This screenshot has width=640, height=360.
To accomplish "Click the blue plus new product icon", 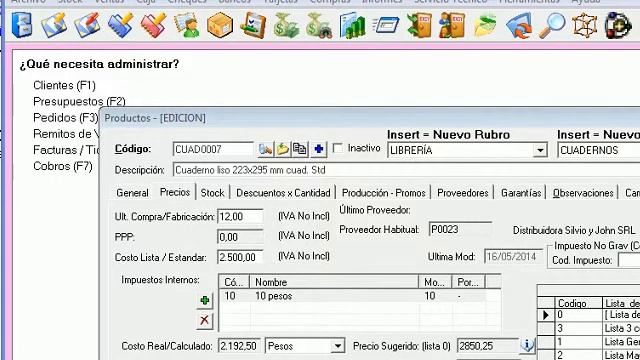I will 319,149.
